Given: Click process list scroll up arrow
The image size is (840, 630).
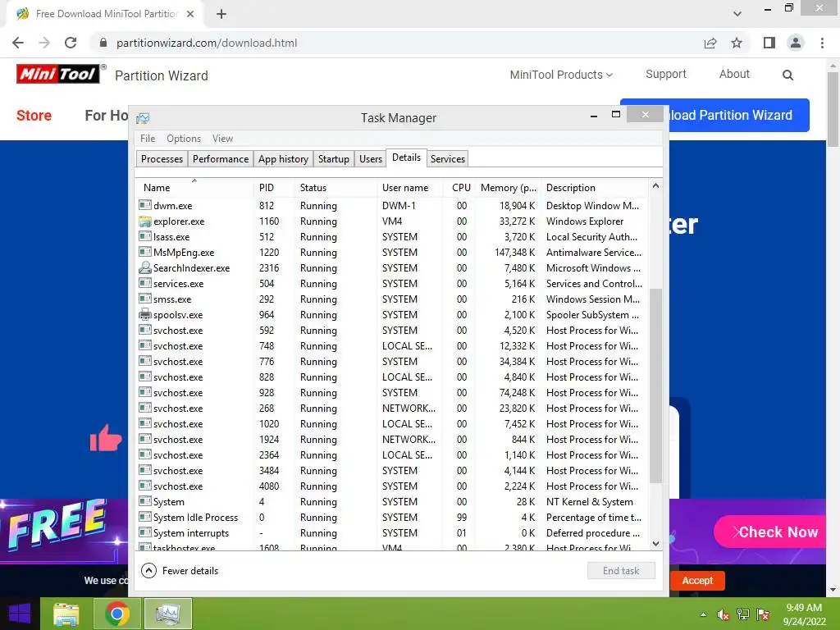Looking at the screenshot, I should pyautogui.click(x=655, y=186).
